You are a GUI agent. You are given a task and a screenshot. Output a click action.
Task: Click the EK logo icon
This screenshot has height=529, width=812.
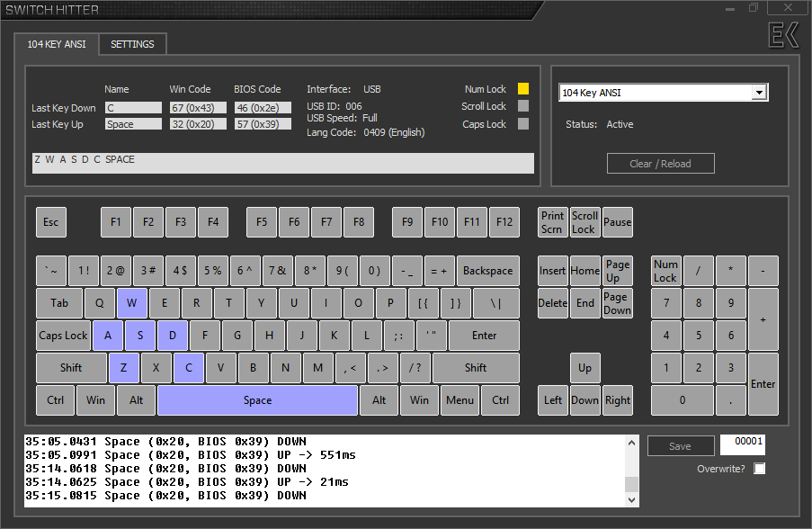pyautogui.click(x=783, y=35)
